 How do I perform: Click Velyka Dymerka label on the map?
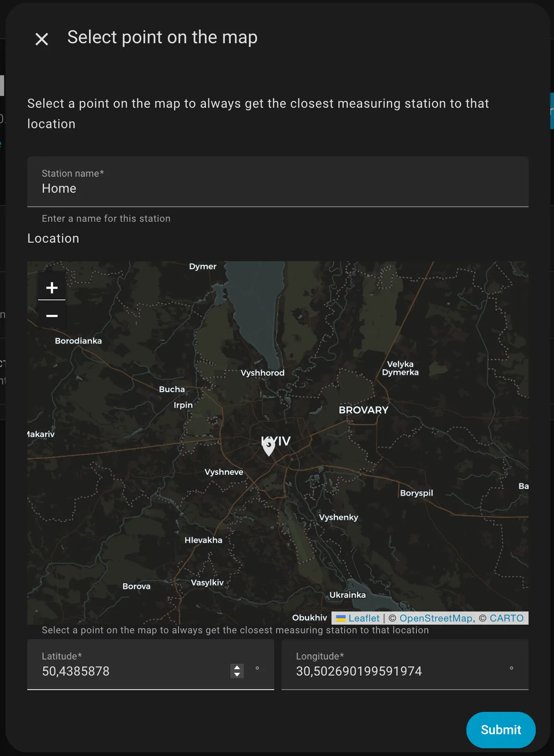(x=400, y=368)
